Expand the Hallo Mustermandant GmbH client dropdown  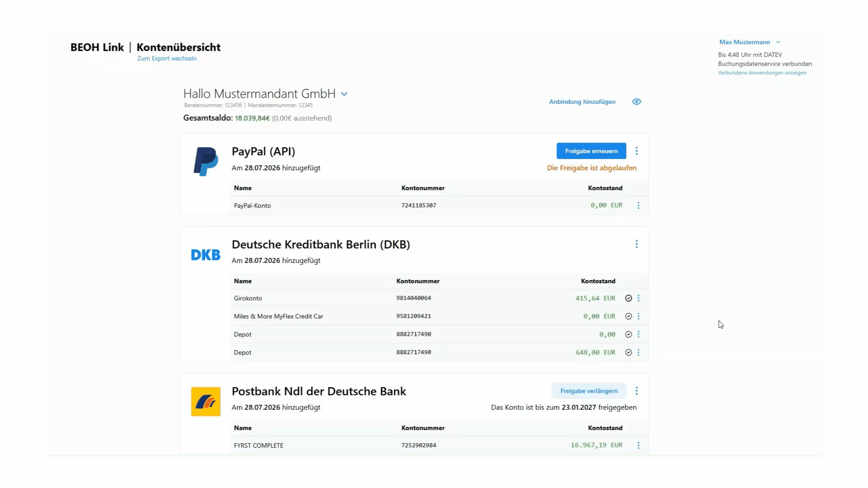344,94
